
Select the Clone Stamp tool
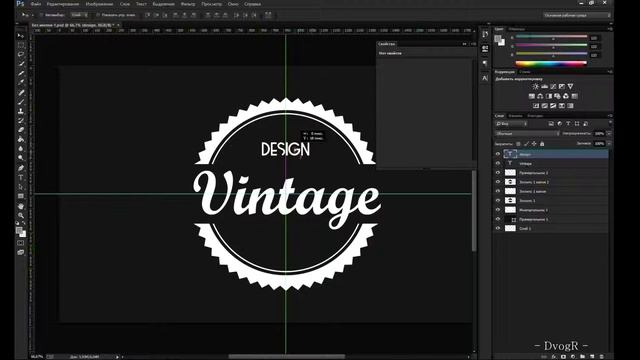point(21,111)
